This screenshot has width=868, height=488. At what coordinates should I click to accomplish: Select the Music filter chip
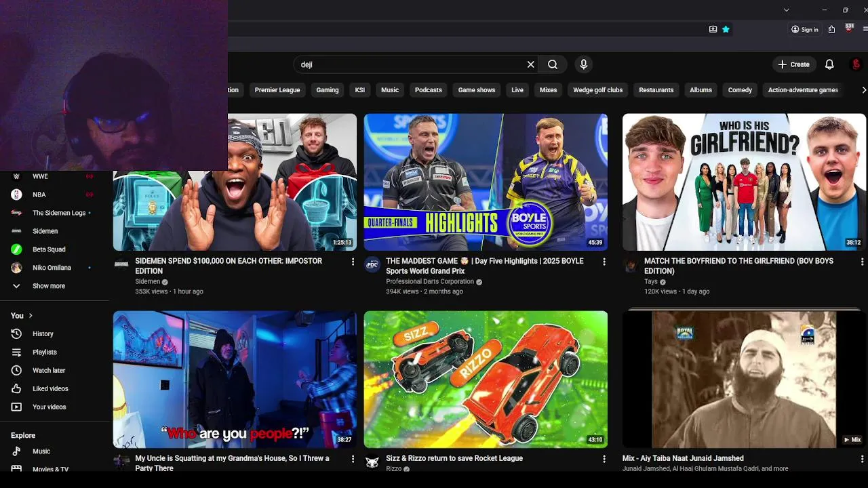(x=390, y=89)
